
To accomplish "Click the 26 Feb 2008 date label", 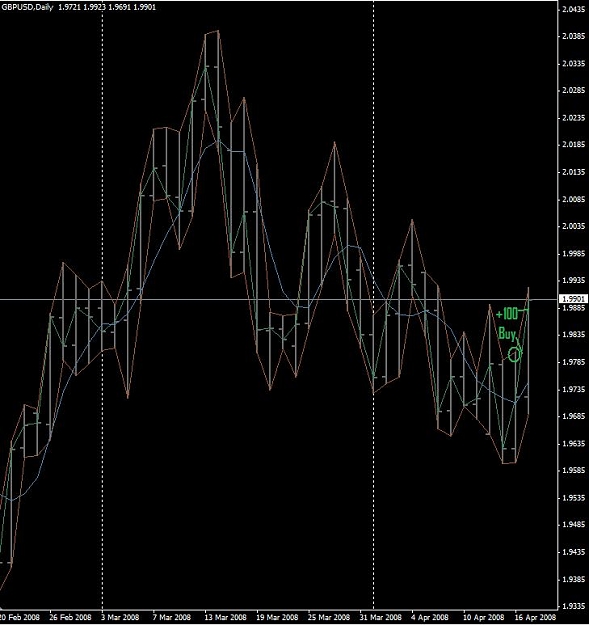I will [x=71, y=617].
